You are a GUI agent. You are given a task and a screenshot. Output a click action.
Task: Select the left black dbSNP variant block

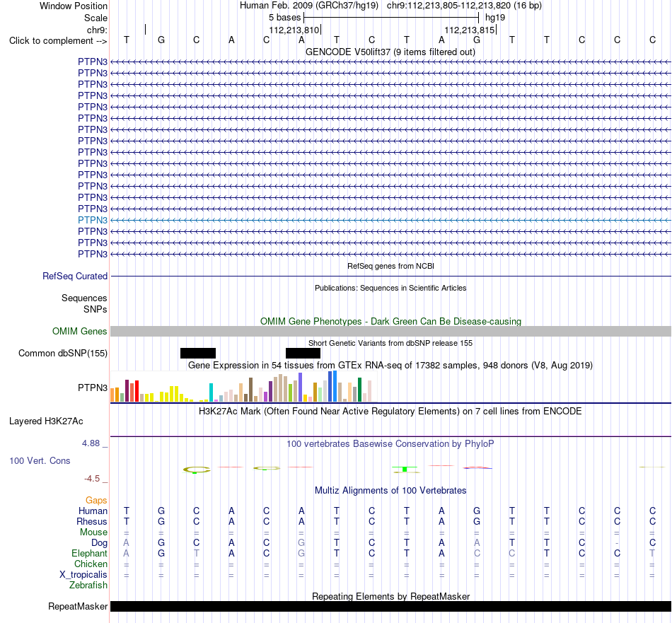198,353
